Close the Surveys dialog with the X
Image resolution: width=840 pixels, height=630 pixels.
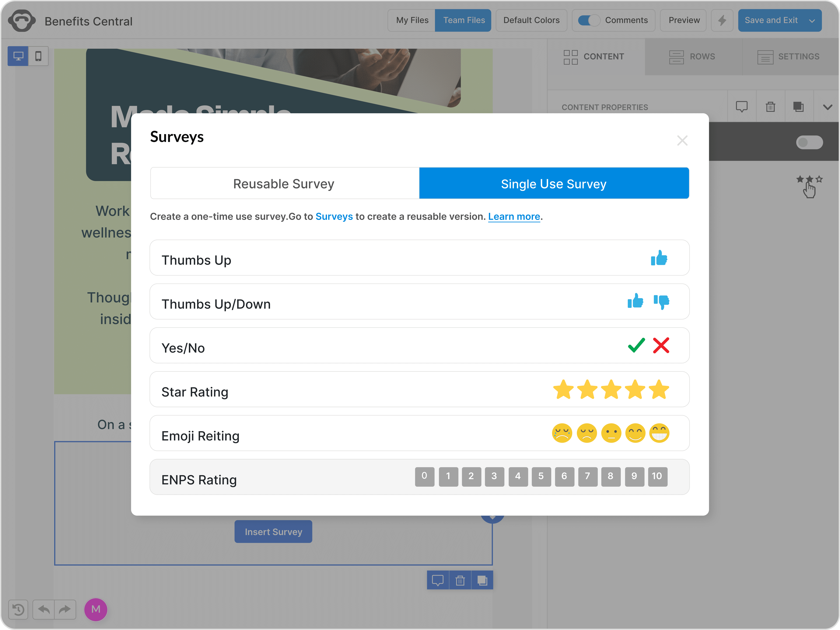coord(682,140)
